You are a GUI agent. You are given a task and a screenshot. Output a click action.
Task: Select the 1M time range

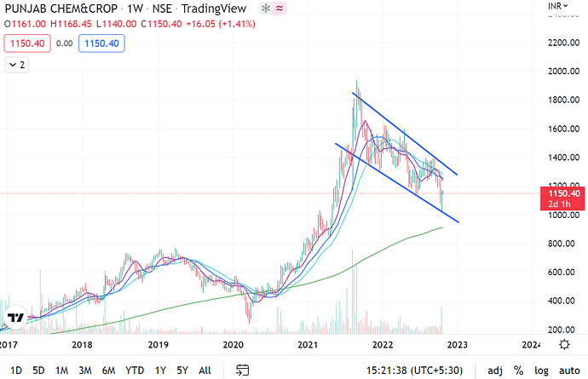click(62, 370)
